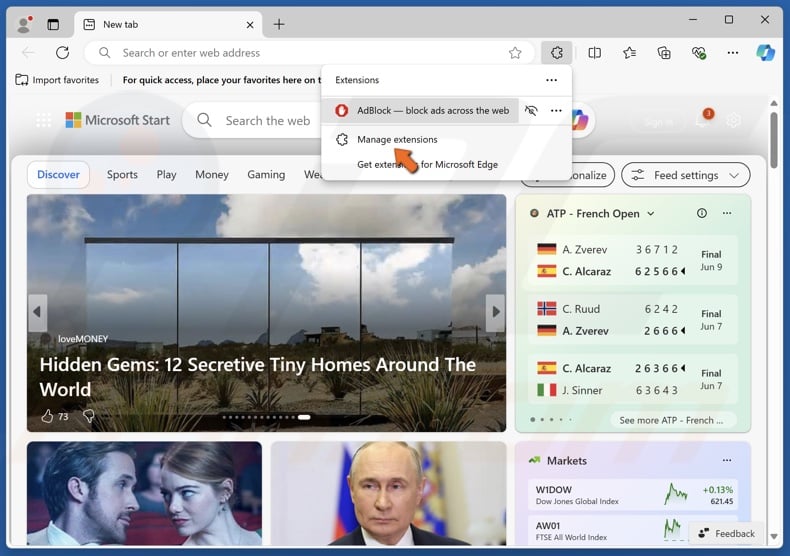Viewport: 790px width, 556px height.
Task: Open the man with flag news thumbnail
Action: pyautogui.click(x=388, y=493)
